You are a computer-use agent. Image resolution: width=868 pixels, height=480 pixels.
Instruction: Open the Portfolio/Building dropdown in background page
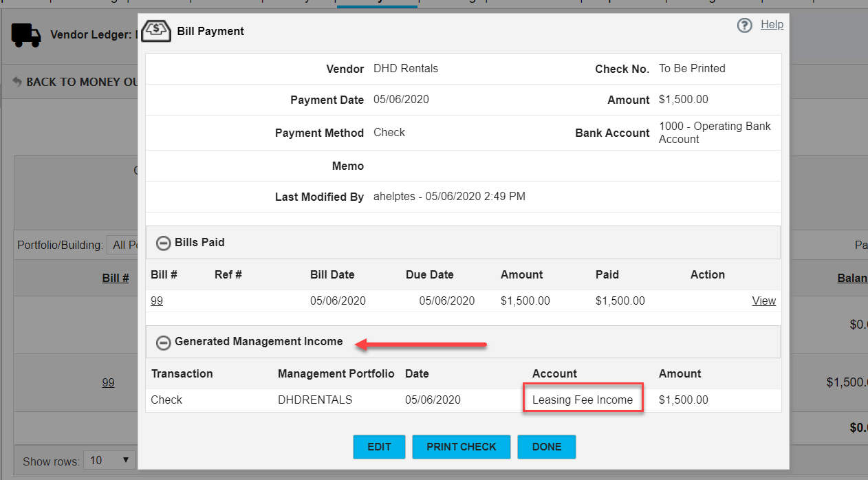pyautogui.click(x=124, y=245)
